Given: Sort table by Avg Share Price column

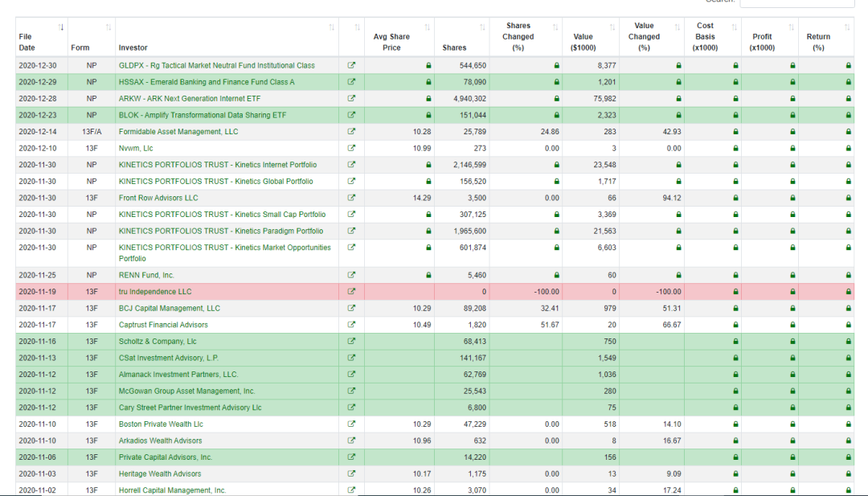Looking at the screenshot, I should [x=399, y=37].
